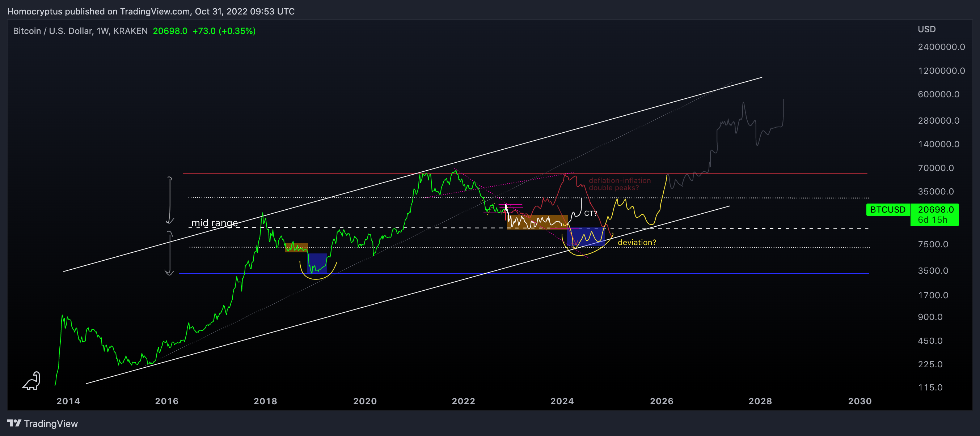
Task: Click the green 20698.0 header price
Action: [x=170, y=31]
